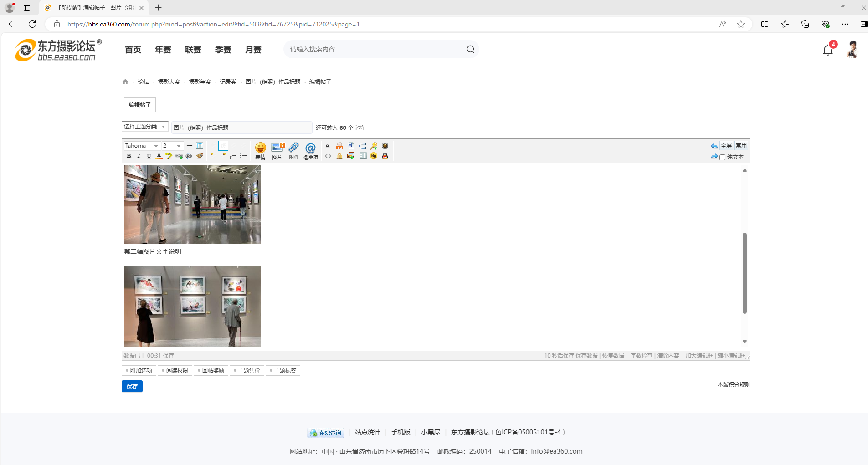
Task: Click the 图片 insert image icon
Action: point(277,150)
